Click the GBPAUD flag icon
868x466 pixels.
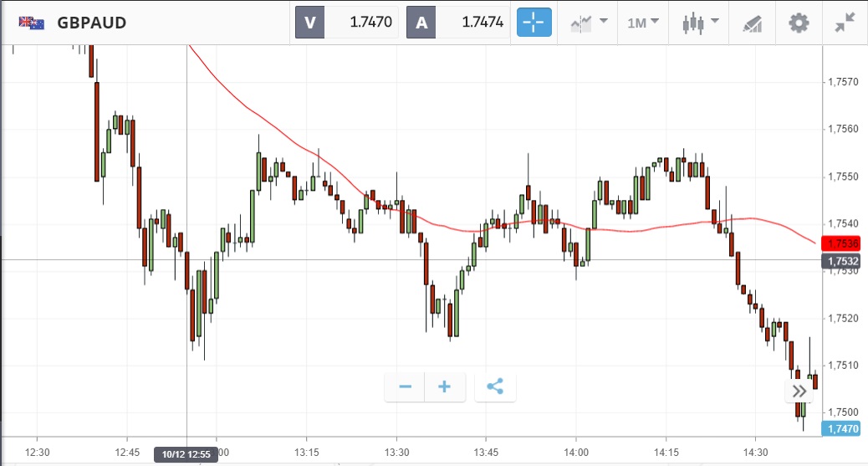coord(32,23)
